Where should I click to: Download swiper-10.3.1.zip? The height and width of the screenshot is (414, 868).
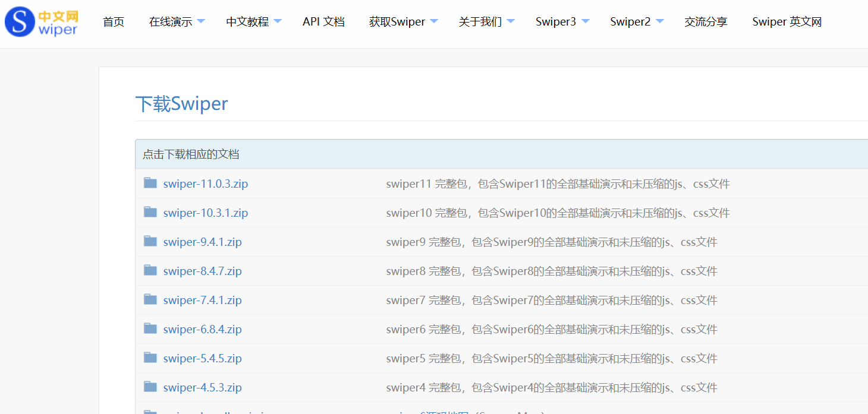[206, 213]
